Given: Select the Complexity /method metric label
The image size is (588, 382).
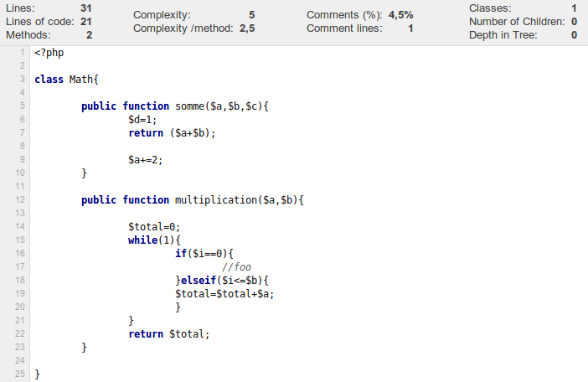Looking at the screenshot, I should pyautogui.click(x=184, y=28).
